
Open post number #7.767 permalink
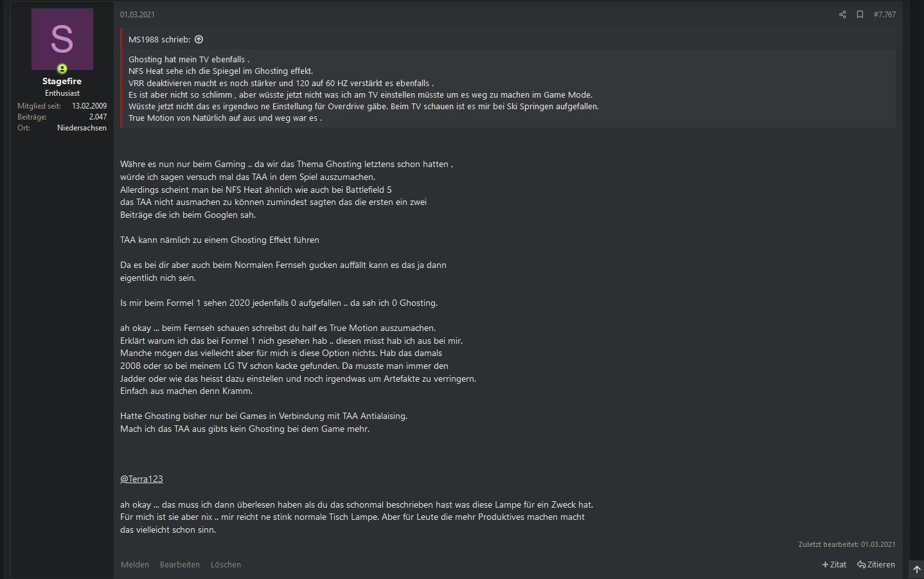point(884,14)
